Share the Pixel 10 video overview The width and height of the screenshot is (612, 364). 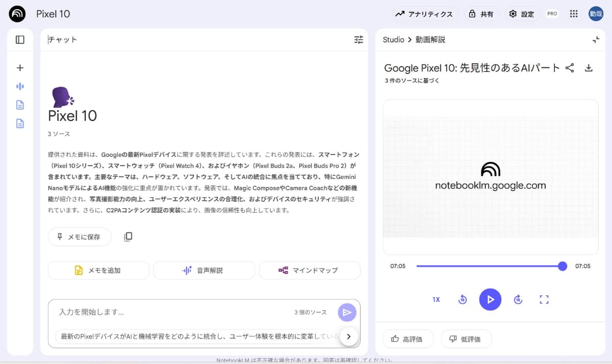[x=570, y=68]
